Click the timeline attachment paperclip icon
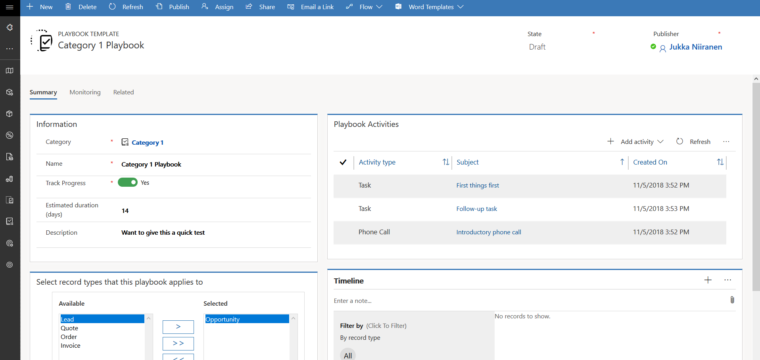760x360 pixels. (732, 300)
